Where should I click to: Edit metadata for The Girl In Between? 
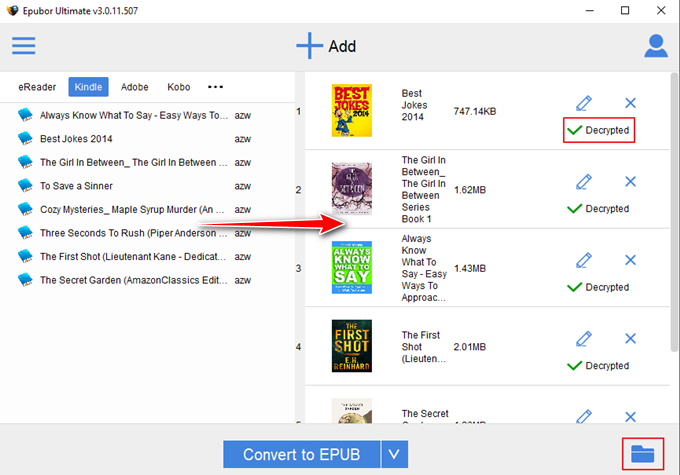coord(584,181)
